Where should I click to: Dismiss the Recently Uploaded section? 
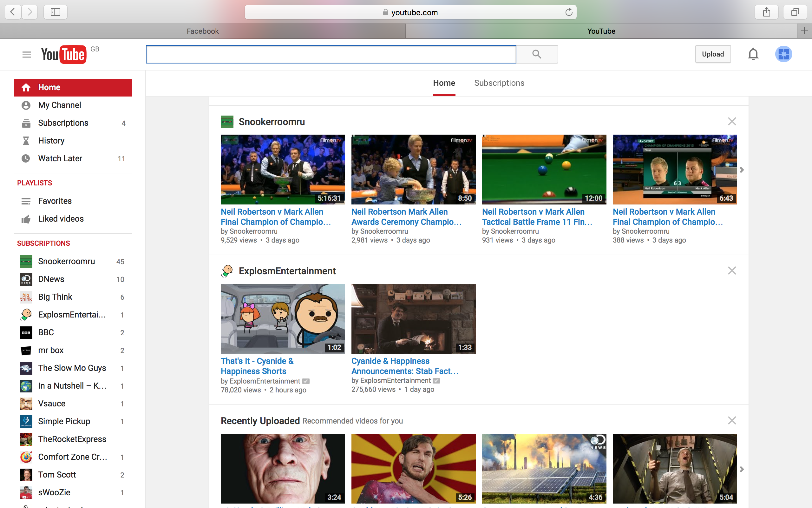732,420
